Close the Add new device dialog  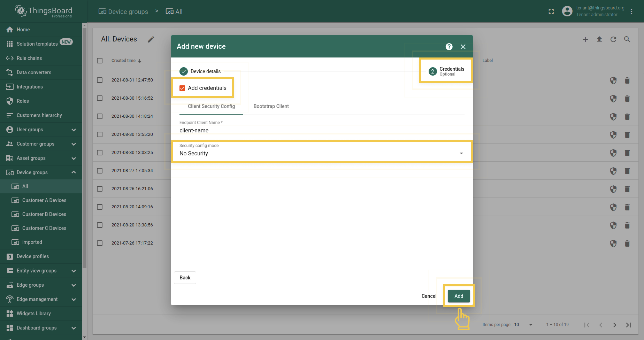(463, 47)
